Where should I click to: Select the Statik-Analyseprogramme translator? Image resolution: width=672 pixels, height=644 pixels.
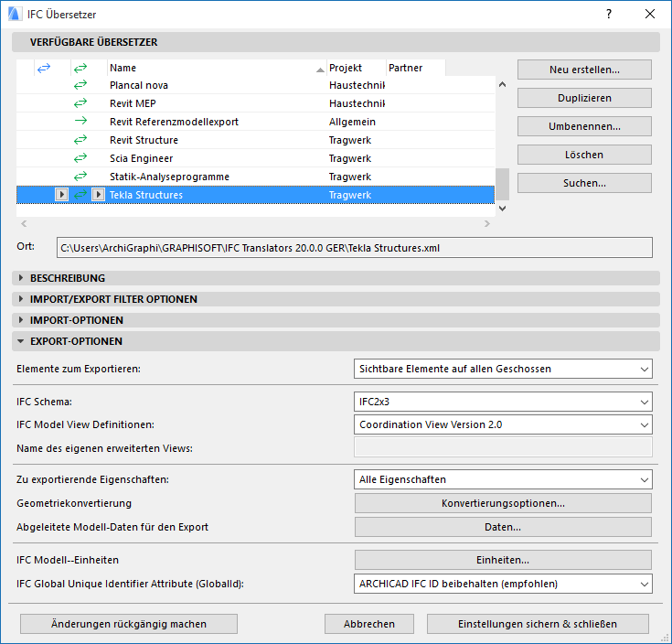pos(255,177)
